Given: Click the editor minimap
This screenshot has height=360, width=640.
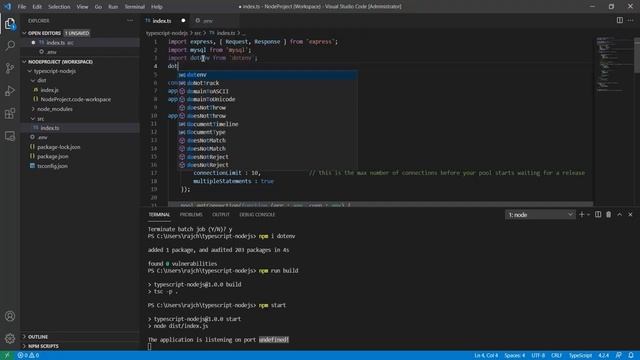Looking at the screenshot, I should 613,121.
